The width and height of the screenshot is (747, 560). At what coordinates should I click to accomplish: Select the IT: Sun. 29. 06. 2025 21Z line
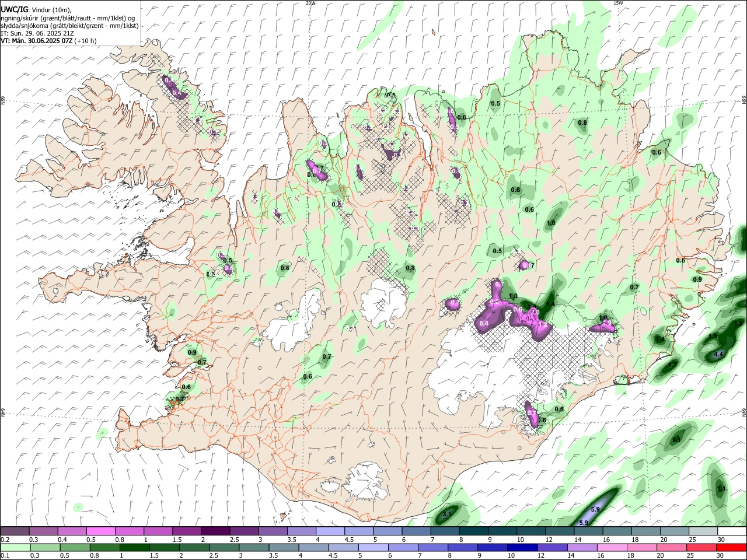[x=36, y=33]
